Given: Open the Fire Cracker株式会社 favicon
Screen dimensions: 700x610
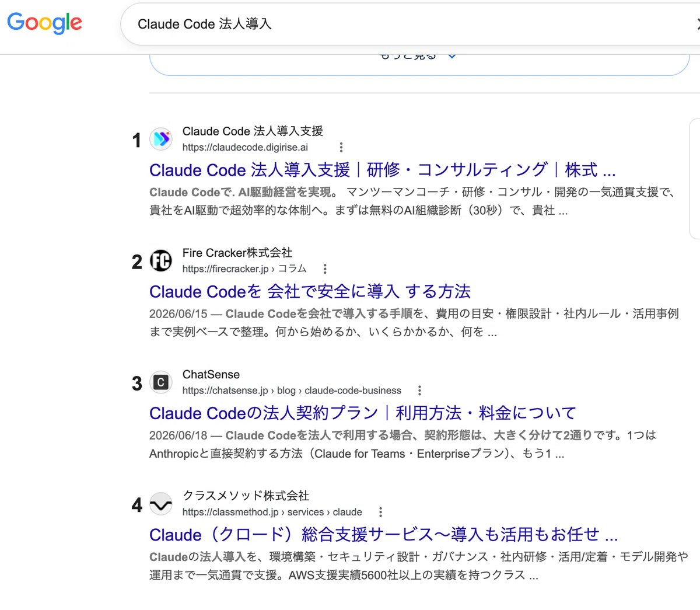Looking at the screenshot, I should pos(161,260).
